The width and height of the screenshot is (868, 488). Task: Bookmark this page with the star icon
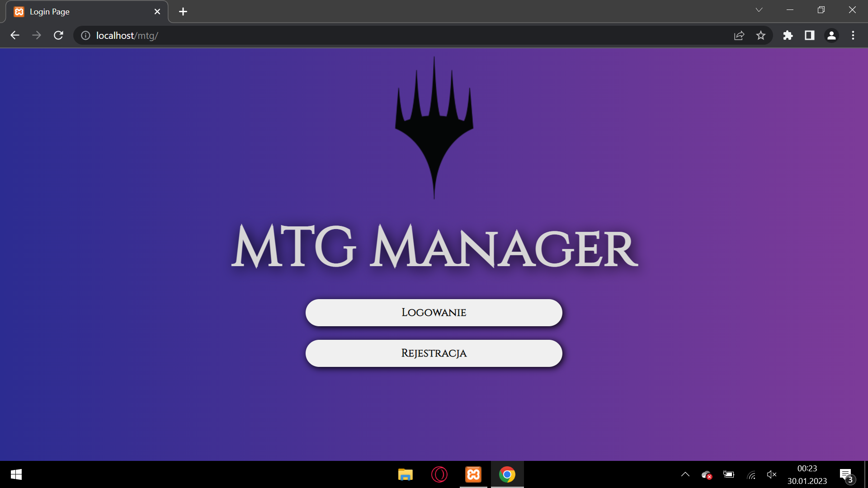(761, 35)
